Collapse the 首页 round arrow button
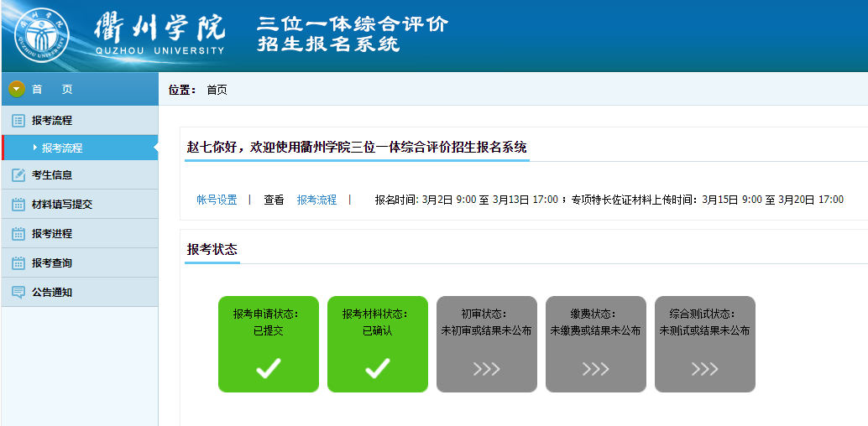Image resolution: width=868 pixels, height=426 pixels. [16, 89]
